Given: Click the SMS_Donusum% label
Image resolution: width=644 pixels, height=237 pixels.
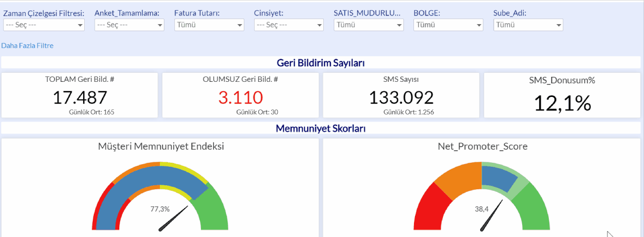Looking at the screenshot, I should coord(562,80).
